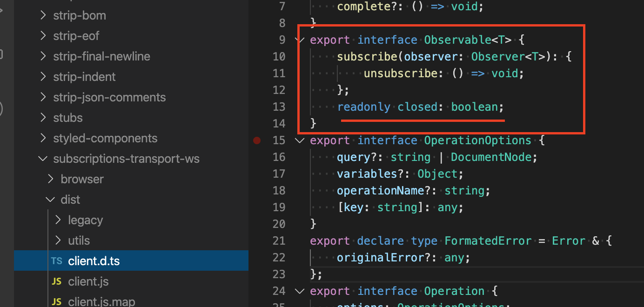
Task: Click the 'key' index signature on line 19
Action: pyautogui.click(x=354, y=207)
